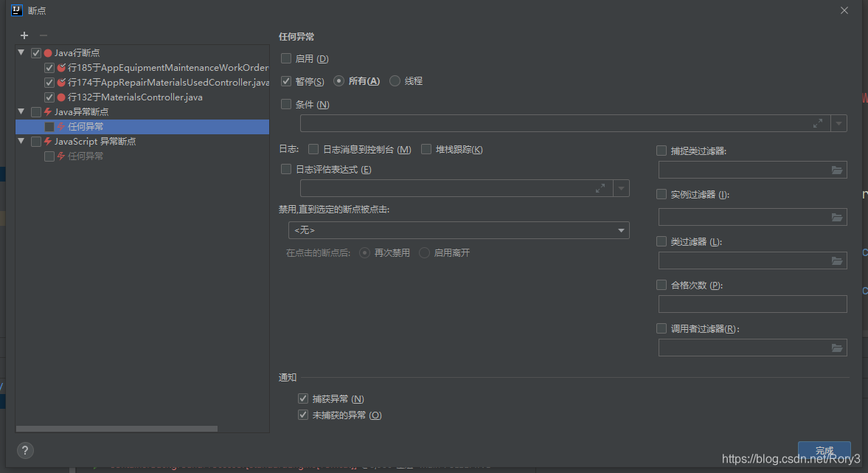This screenshot has height=473, width=868.
Task: Collapse the Java行断点 tree node
Action: (x=21, y=52)
